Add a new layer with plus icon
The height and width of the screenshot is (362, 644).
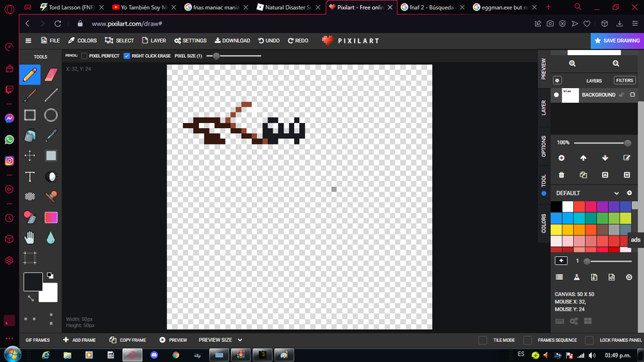coord(562,158)
